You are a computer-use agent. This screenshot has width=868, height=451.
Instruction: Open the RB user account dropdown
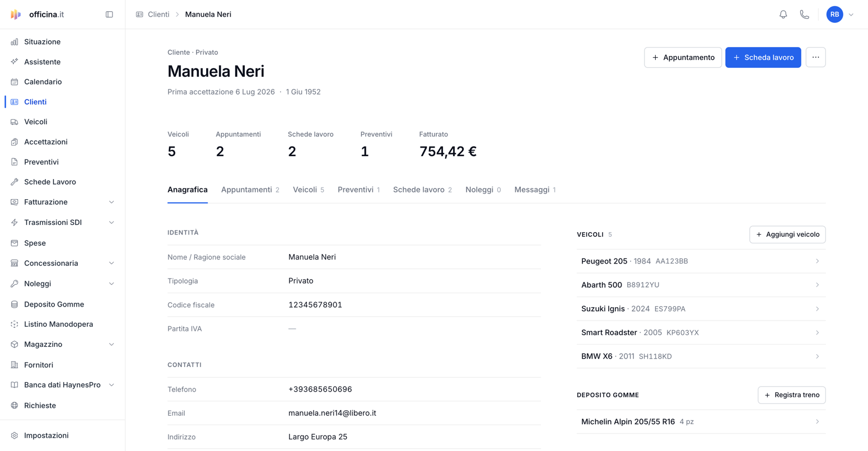(840, 15)
